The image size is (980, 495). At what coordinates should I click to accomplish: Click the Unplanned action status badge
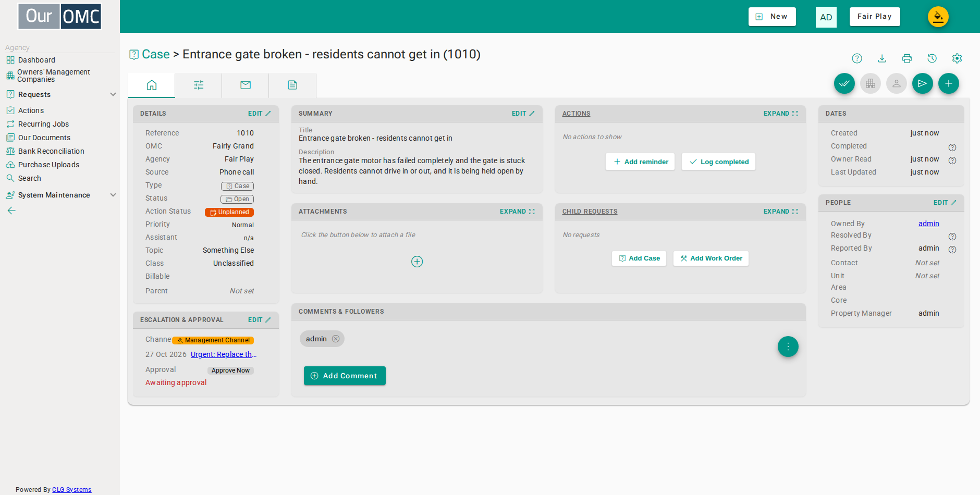(229, 212)
